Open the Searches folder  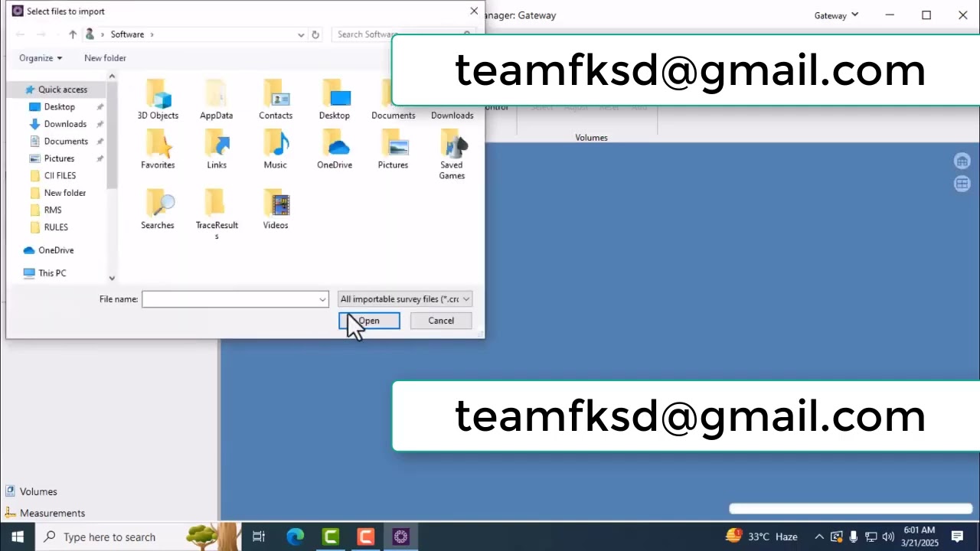tap(158, 209)
